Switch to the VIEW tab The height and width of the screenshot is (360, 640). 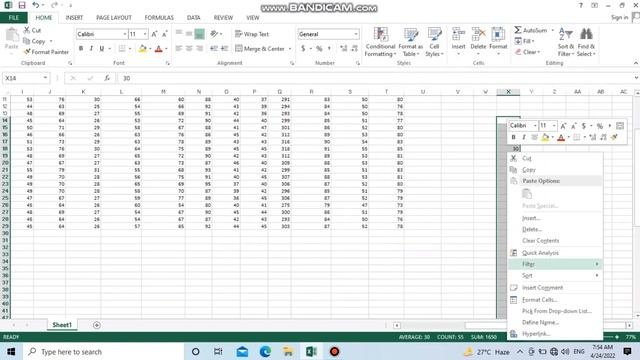(253, 18)
